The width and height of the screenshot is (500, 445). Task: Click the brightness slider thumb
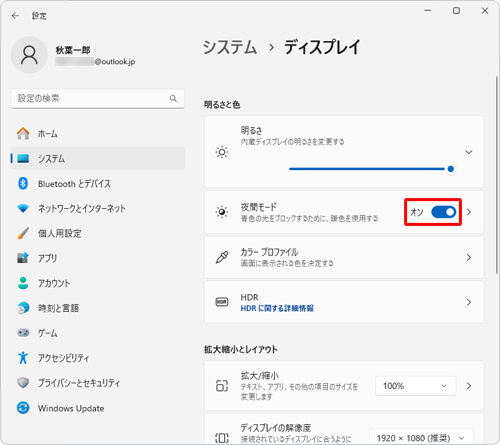tap(451, 169)
